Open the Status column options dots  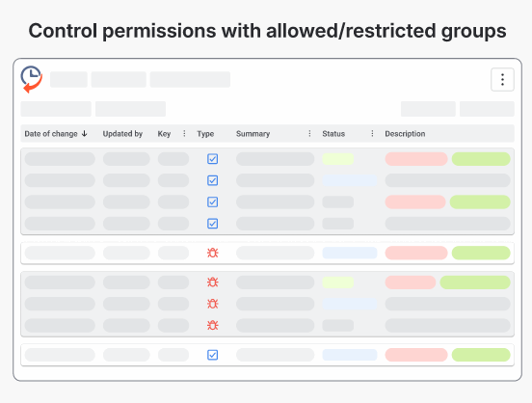pos(372,133)
